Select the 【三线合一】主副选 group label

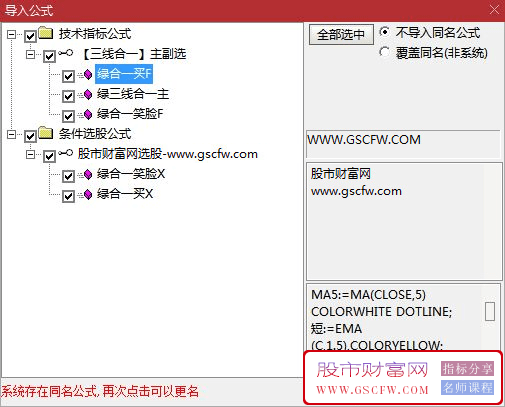(x=133, y=54)
